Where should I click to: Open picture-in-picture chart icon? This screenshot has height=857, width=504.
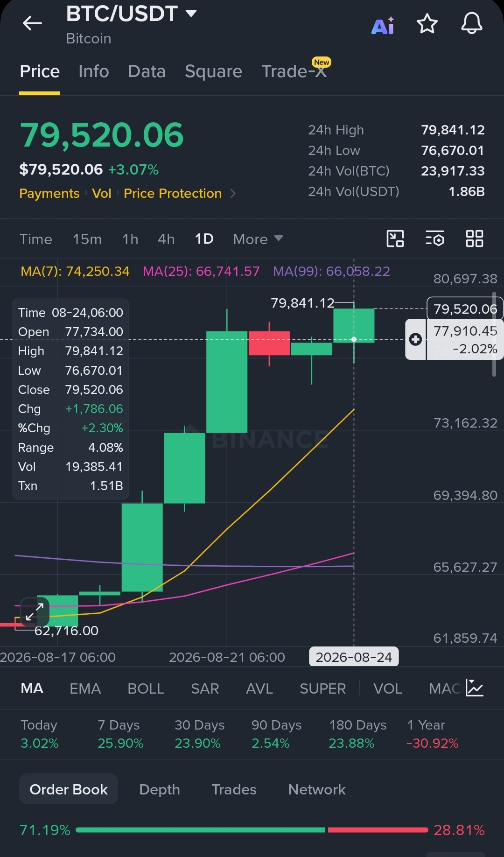coord(395,239)
